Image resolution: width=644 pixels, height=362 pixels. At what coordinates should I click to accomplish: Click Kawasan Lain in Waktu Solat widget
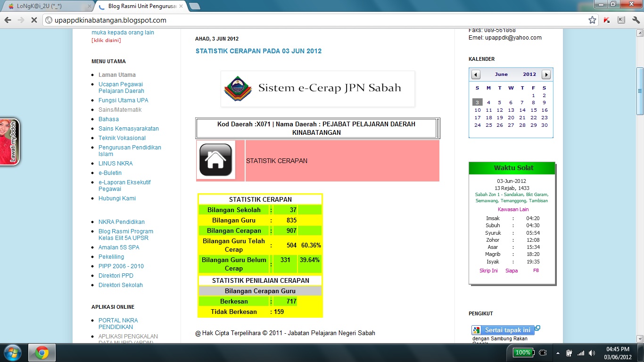[513, 209]
